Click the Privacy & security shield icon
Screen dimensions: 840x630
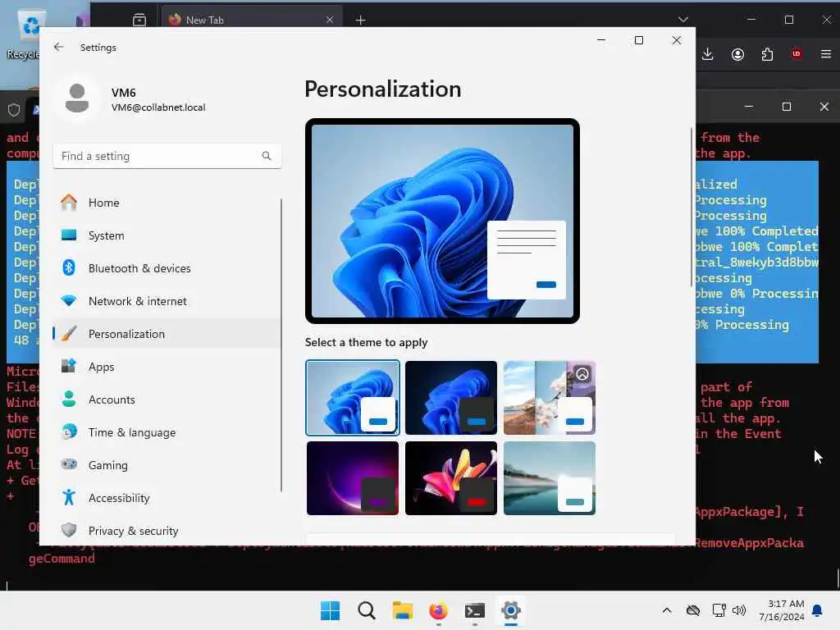69,531
